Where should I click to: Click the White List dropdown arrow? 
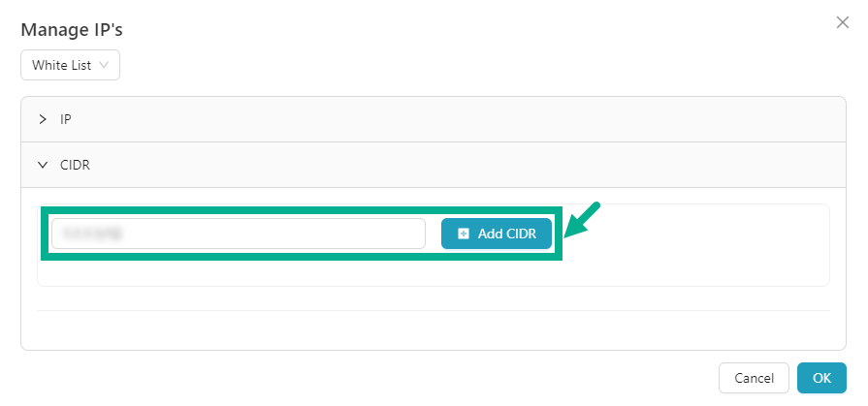click(104, 65)
